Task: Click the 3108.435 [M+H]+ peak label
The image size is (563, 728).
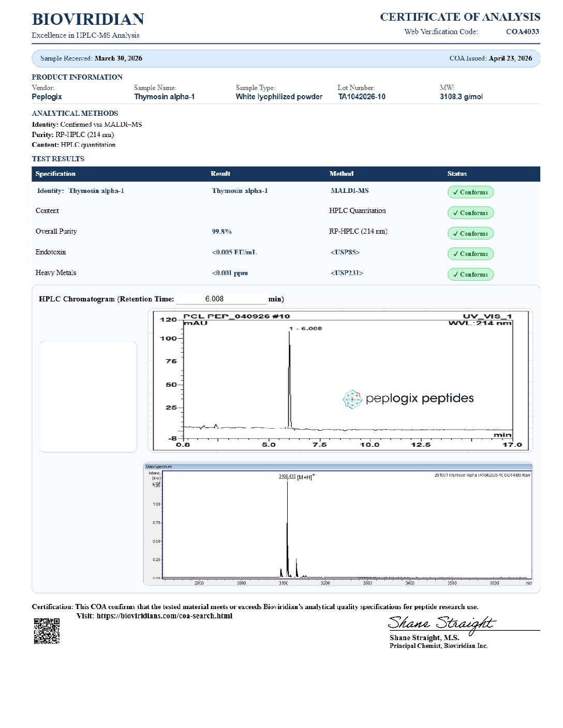Action: (x=297, y=477)
